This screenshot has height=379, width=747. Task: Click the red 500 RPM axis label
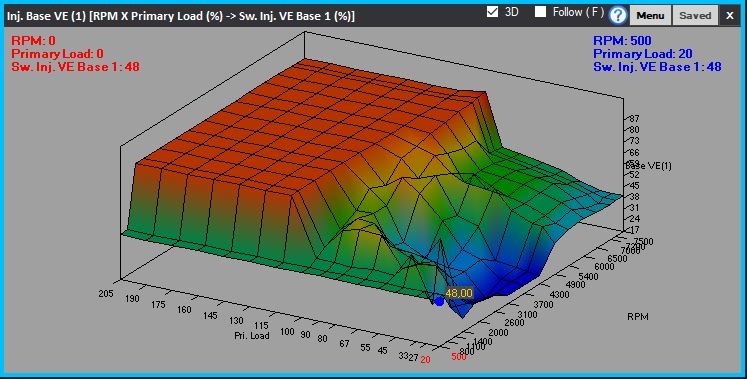[458, 356]
